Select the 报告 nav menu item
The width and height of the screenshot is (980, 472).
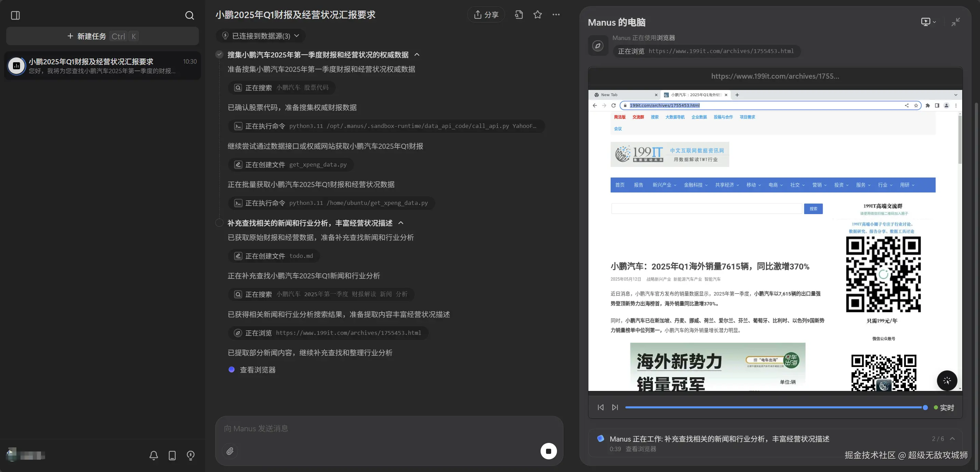tap(638, 185)
